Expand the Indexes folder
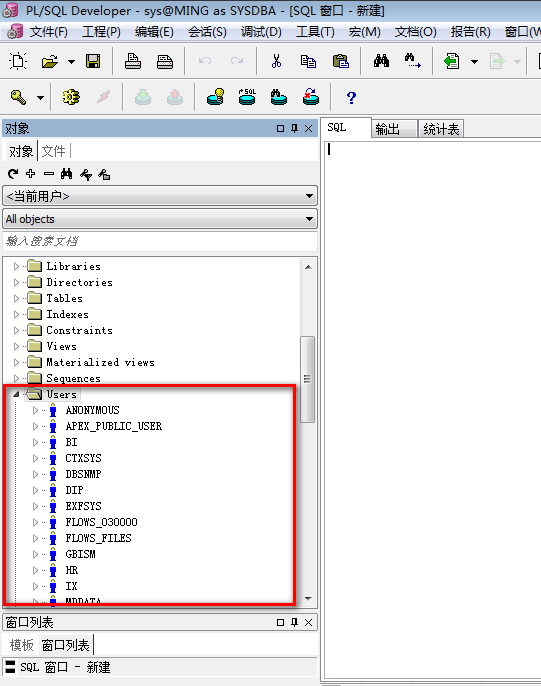The width and height of the screenshot is (541, 686). (16, 315)
